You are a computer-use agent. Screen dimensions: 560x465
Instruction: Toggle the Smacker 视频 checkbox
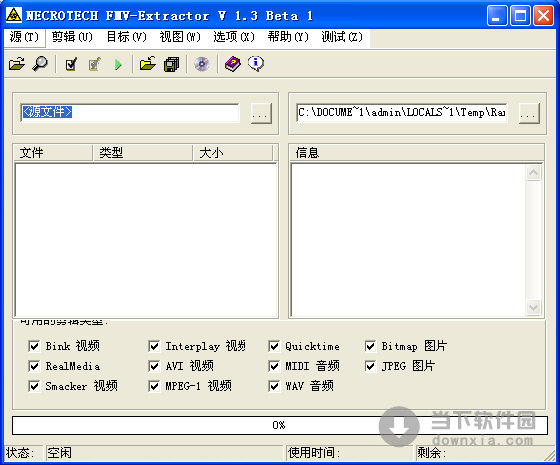click(x=34, y=386)
